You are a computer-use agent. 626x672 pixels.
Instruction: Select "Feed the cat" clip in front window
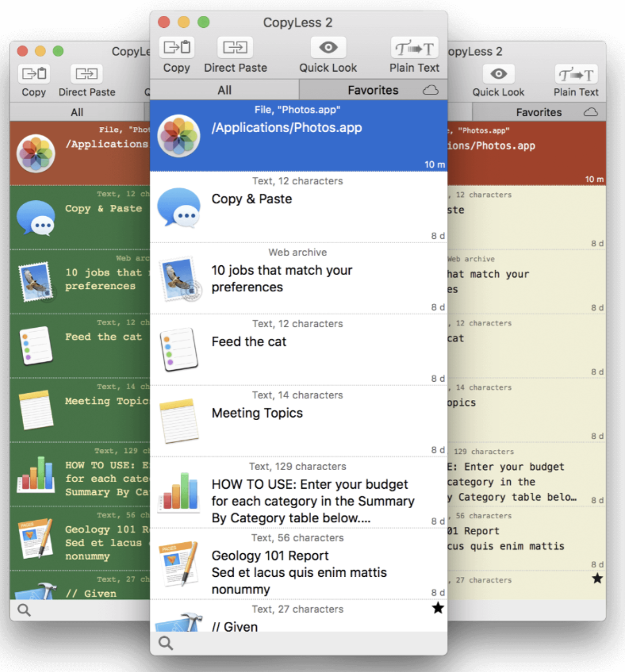(x=299, y=349)
